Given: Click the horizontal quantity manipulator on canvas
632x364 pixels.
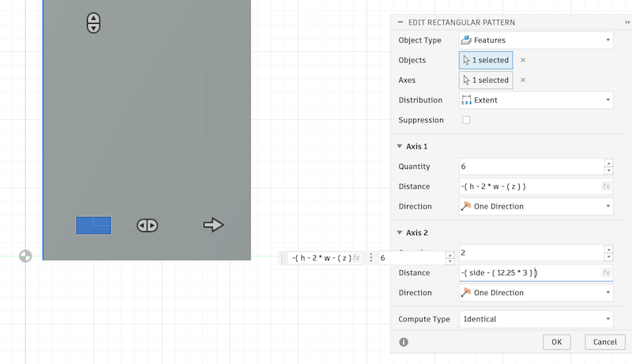Looking at the screenshot, I should point(147,226).
